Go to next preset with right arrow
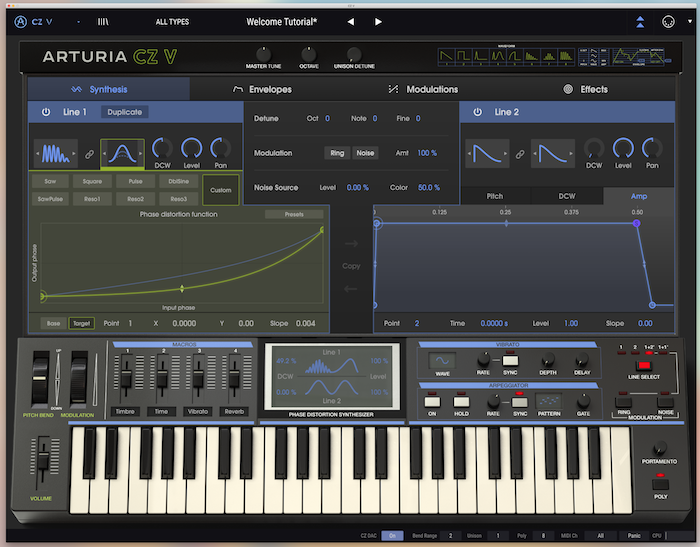Image resolution: width=700 pixels, height=547 pixels. coord(378,21)
